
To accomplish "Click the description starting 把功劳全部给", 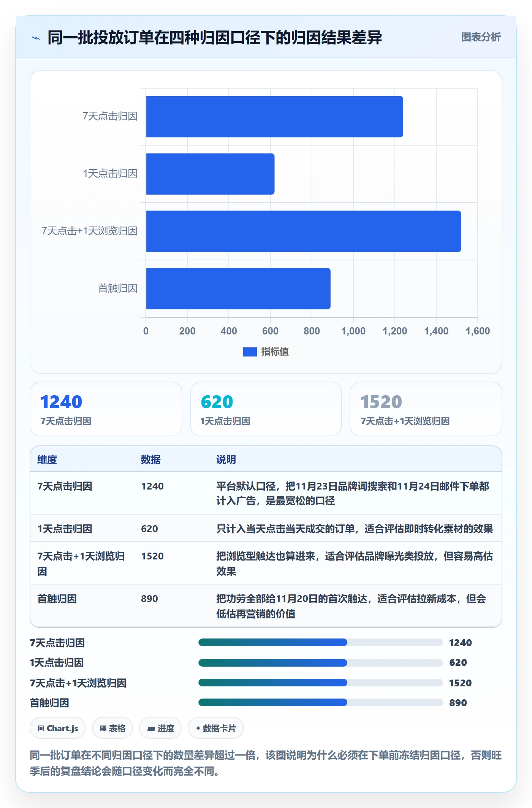I will pos(351,607).
